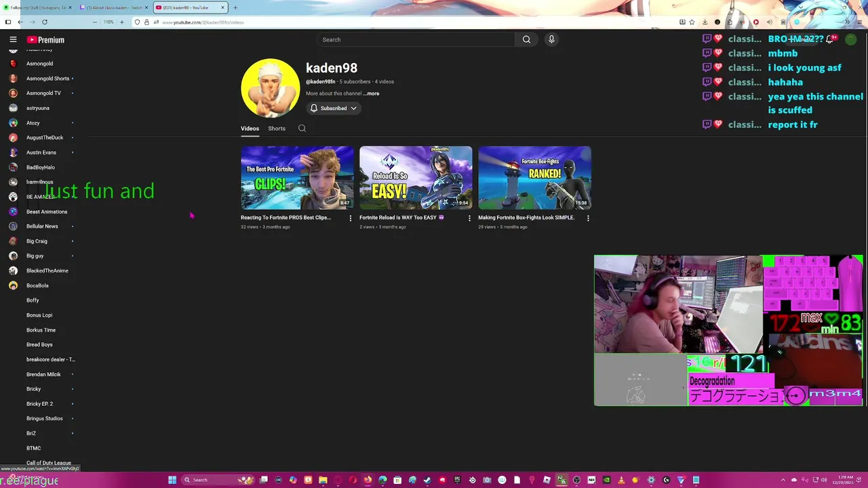Close the kaden98 YouTube browser tab
Viewport: 868px width, 488px height.
[222, 7]
